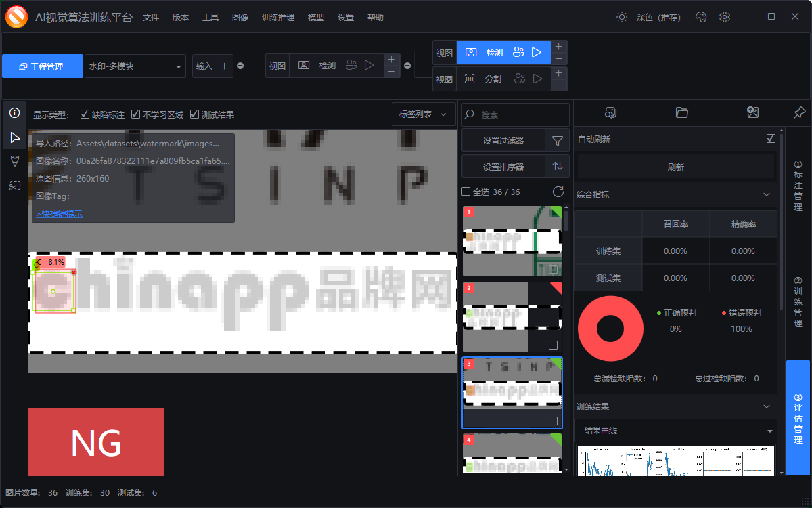Click users icon in 分割 module
This screenshot has height=508, width=812.
click(x=519, y=79)
